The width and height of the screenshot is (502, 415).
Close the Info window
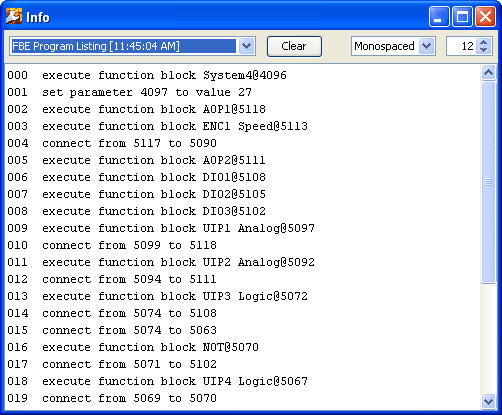click(485, 17)
